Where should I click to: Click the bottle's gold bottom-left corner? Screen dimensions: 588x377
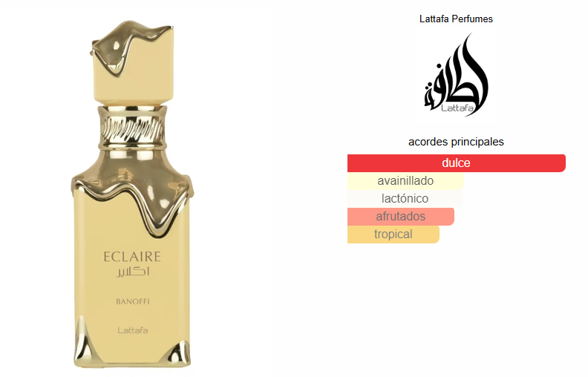[83, 343]
